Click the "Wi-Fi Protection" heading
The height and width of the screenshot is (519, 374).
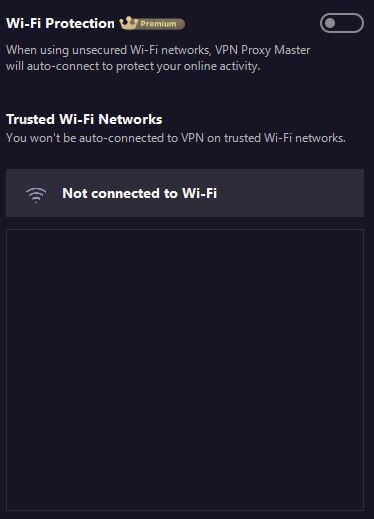60,23
